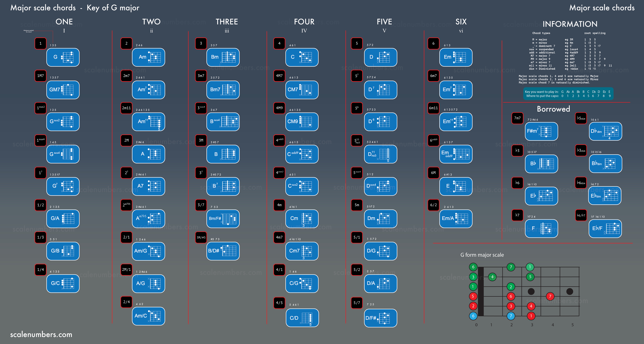This screenshot has width=644, height=344.
Task: Click the Am chord diagram card
Action: pyautogui.click(x=149, y=57)
